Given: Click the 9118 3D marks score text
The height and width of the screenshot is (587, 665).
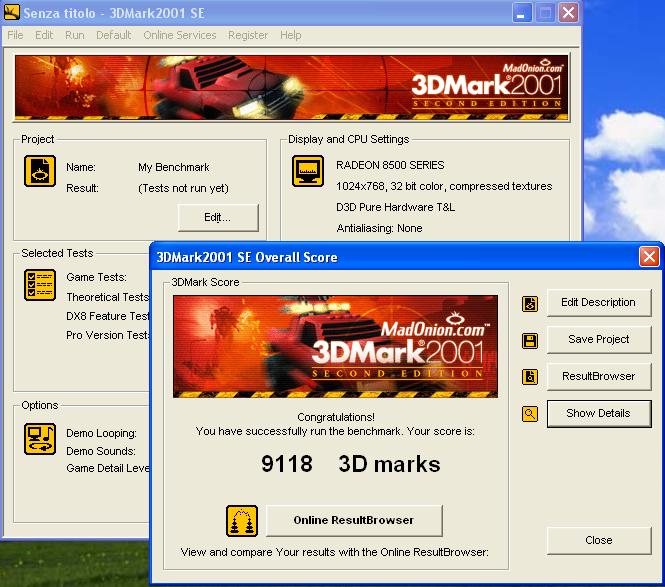Looking at the screenshot, I should coord(351,464).
